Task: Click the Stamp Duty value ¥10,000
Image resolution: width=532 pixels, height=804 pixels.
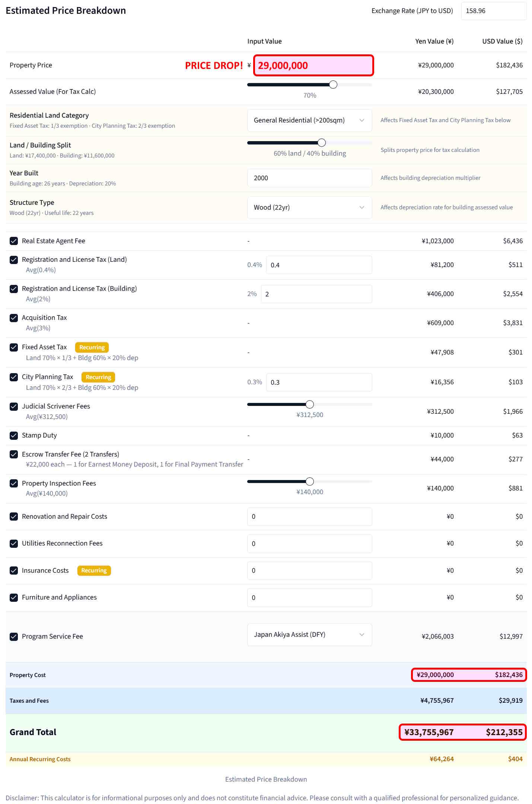Action: (442, 435)
